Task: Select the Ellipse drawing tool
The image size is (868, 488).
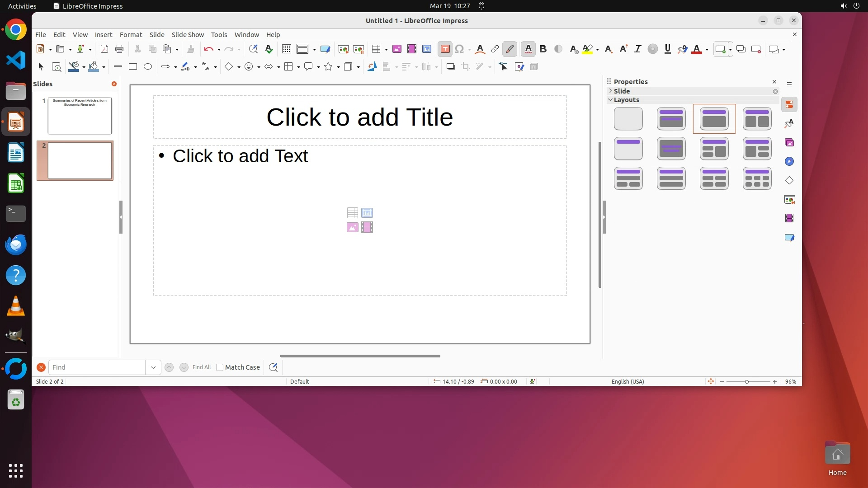Action: point(148,67)
